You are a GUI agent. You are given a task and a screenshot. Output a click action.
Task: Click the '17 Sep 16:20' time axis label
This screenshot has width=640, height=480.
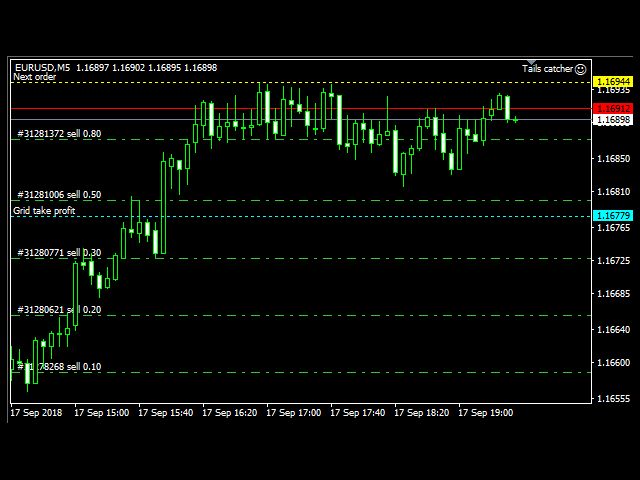pos(230,413)
